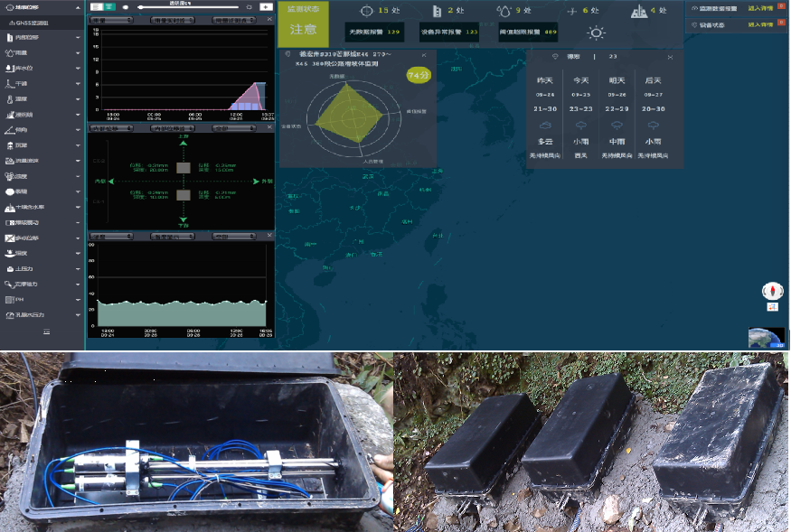Click the compass icon on the map
Image resolution: width=791 pixels, height=532 pixels.
click(x=771, y=290)
